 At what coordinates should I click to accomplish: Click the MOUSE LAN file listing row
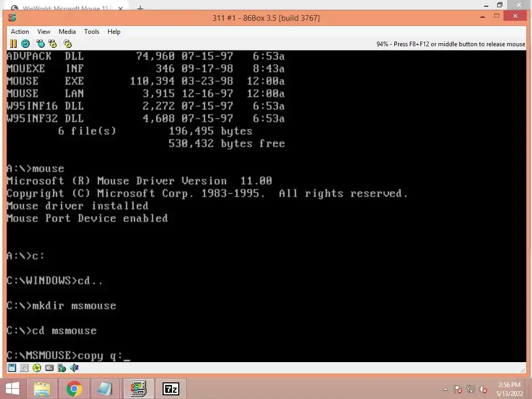tap(145, 94)
